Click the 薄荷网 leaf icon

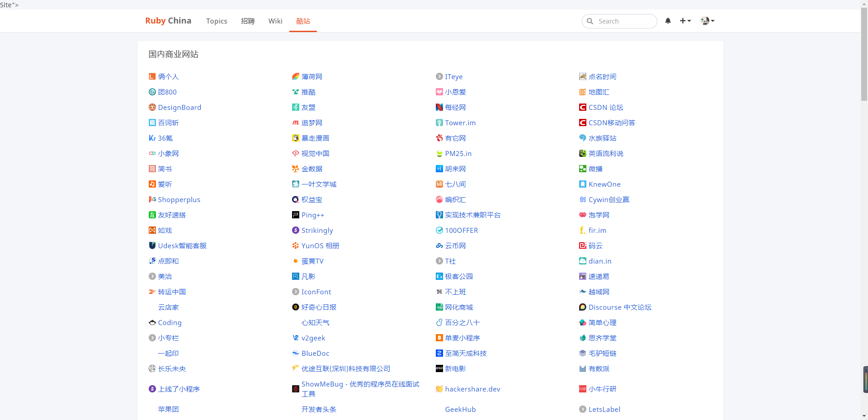coord(296,76)
